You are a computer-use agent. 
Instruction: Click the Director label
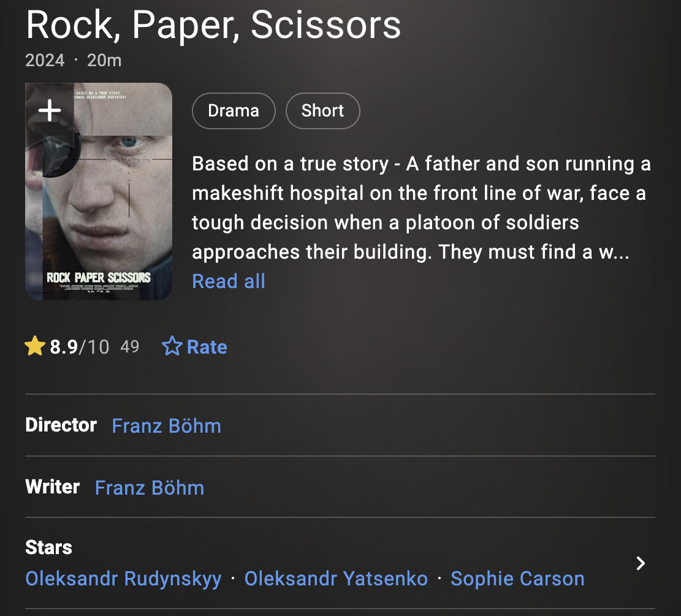coord(61,425)
